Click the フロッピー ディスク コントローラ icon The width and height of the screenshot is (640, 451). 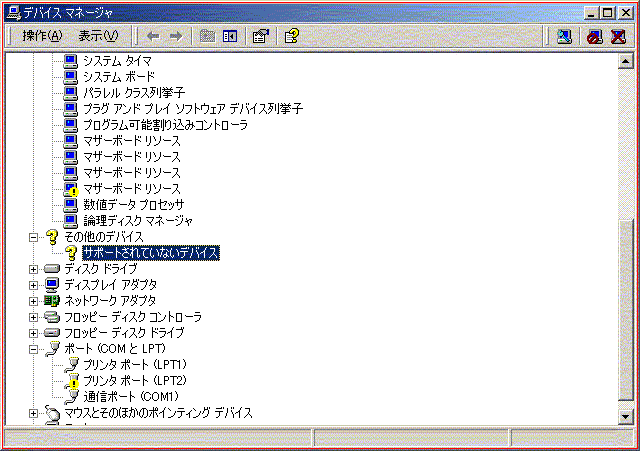coord(52,317)
